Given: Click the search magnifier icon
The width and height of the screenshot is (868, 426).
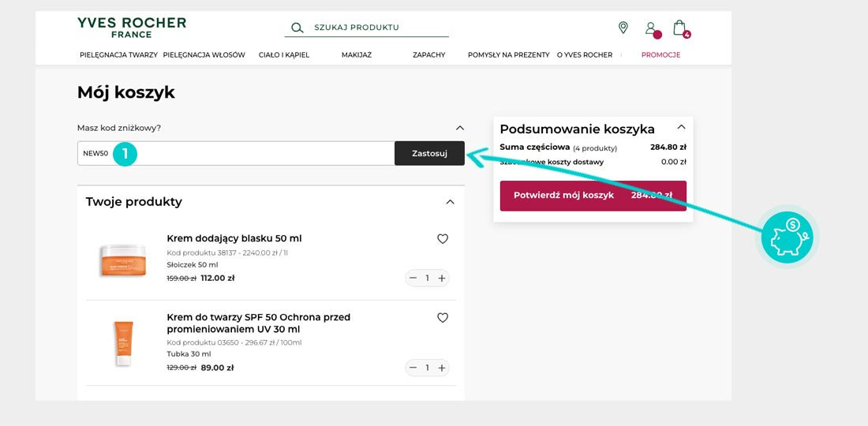Looking at the screenshot, I should coord(297,28).
